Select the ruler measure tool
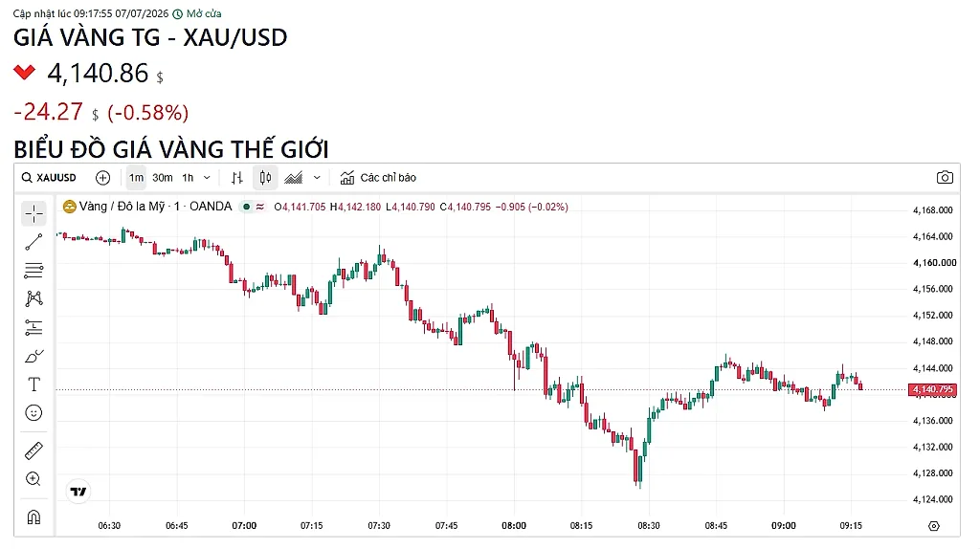980x549 pixels. [33, 450]
